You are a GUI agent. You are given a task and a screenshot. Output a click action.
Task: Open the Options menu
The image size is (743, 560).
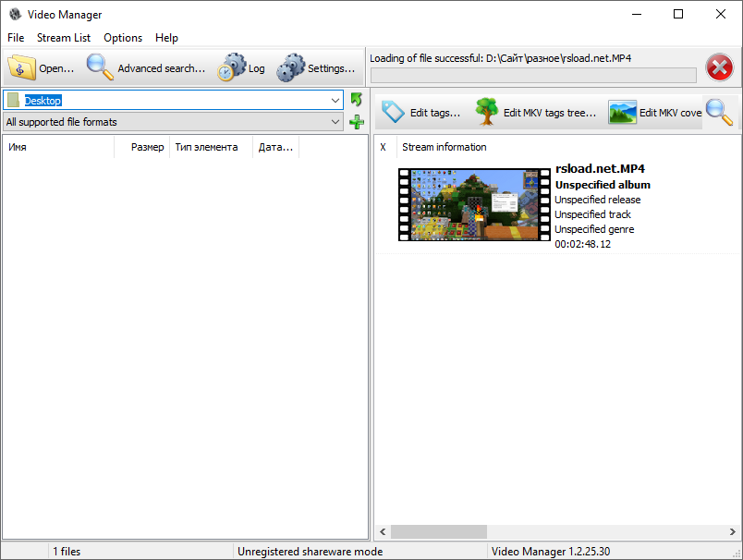click(x=123, y=38)
